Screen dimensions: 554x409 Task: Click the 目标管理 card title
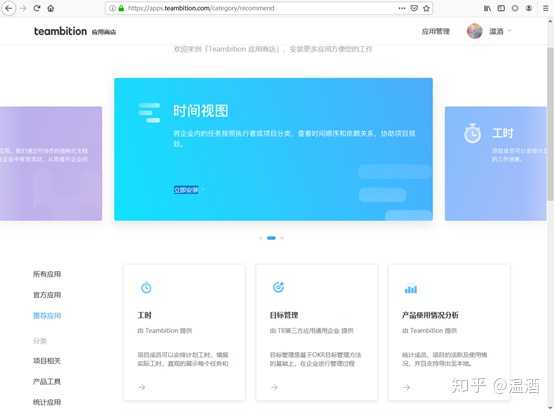click(x=284, y=315)
